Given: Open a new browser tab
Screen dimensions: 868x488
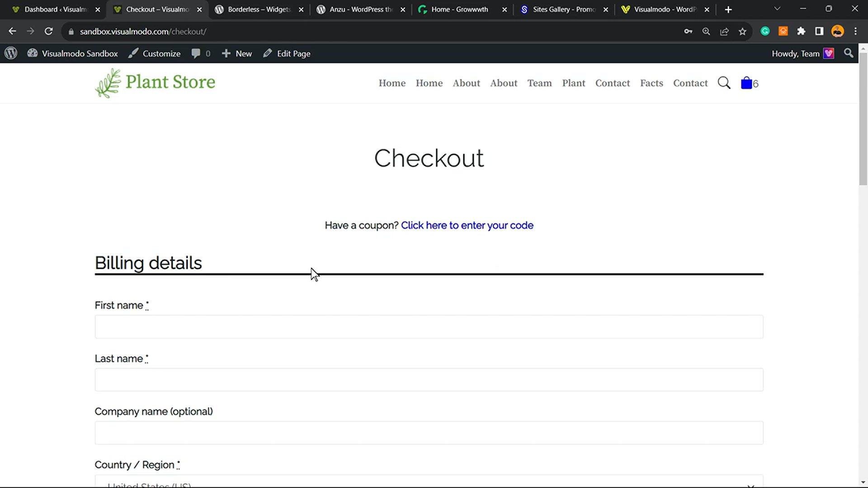Looking at the screenshot, I should click(728, 9).
